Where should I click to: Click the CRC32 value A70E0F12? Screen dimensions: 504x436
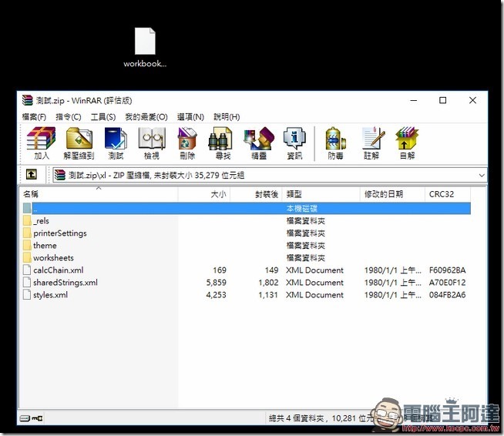pos(447,283)
